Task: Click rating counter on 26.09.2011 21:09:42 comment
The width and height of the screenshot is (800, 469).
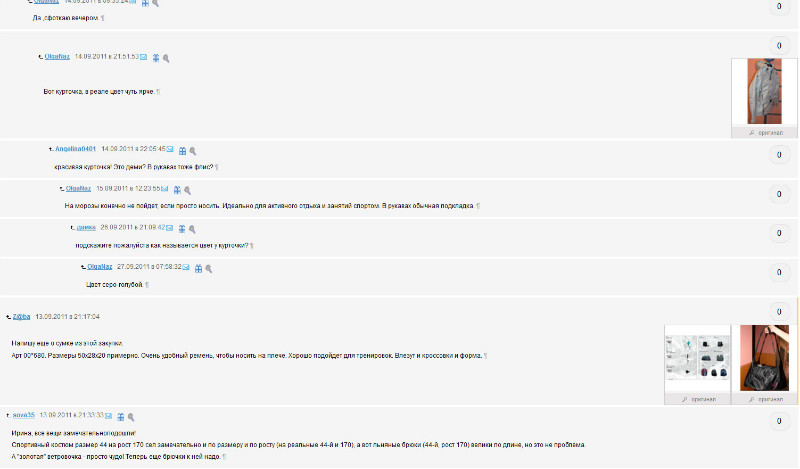Action: click(x=779, y=234)
